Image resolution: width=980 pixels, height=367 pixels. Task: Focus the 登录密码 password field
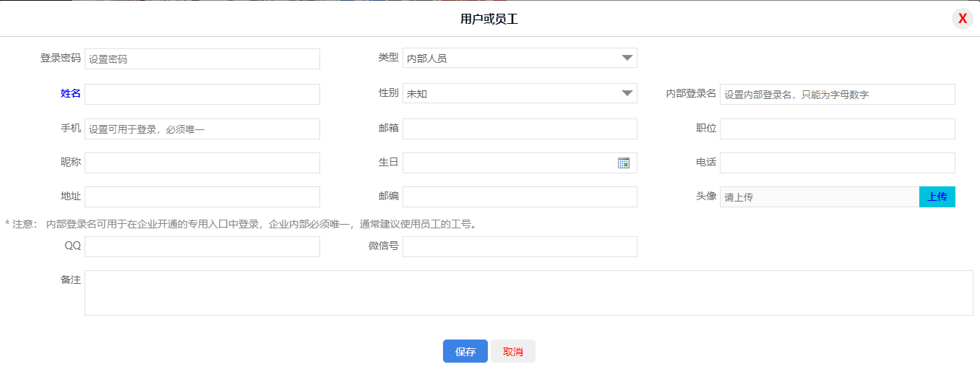[202, 59]
